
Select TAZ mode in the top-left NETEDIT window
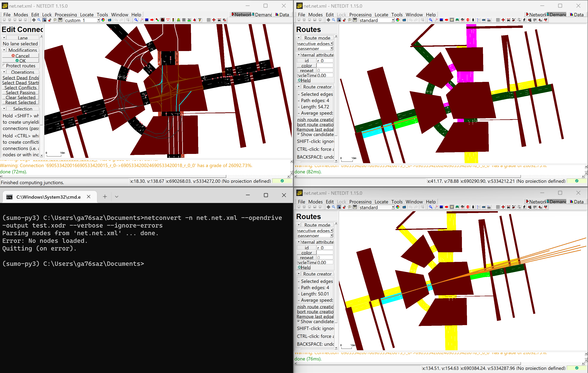click(189, 20)
